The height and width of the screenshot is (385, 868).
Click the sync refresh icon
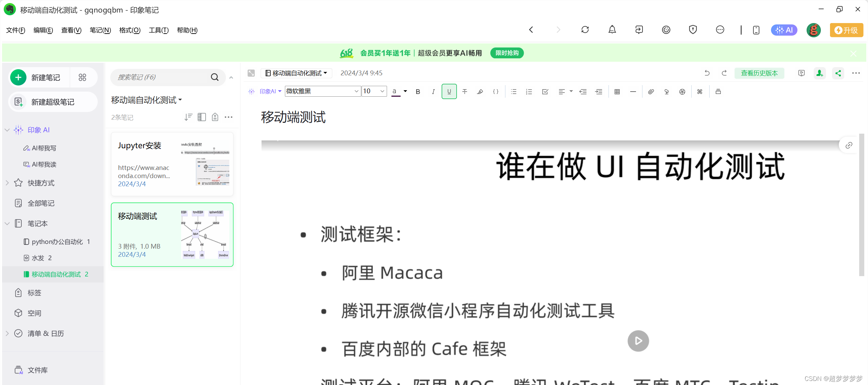585,30
